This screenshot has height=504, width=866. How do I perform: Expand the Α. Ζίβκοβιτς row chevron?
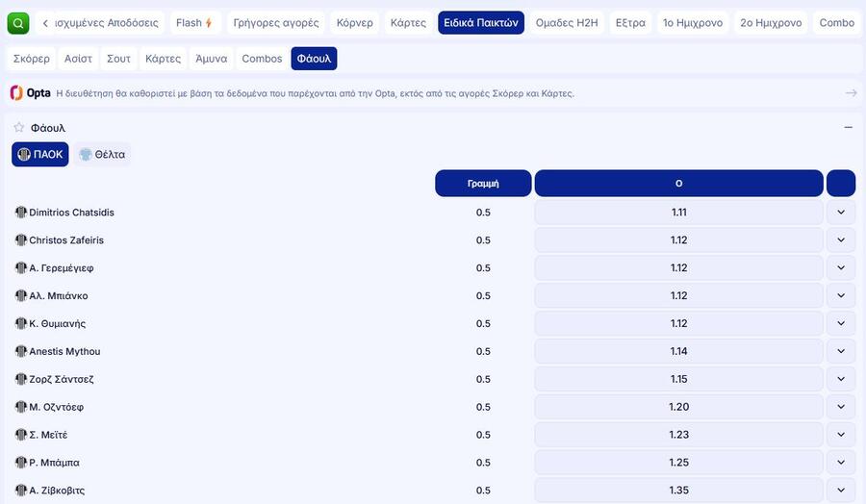[x=840, y=491]
